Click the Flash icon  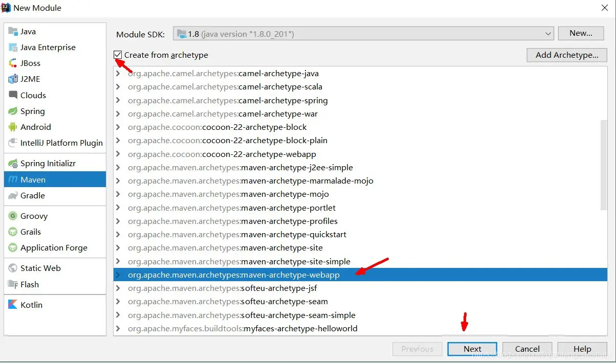coord(13,284)
